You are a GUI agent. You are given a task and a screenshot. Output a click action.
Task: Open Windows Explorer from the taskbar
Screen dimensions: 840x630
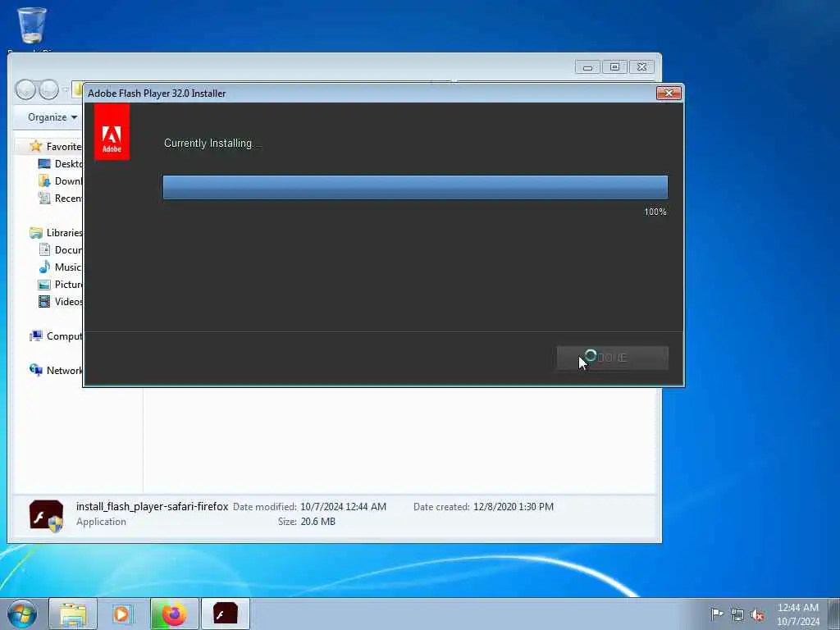(x=73, y=614)
